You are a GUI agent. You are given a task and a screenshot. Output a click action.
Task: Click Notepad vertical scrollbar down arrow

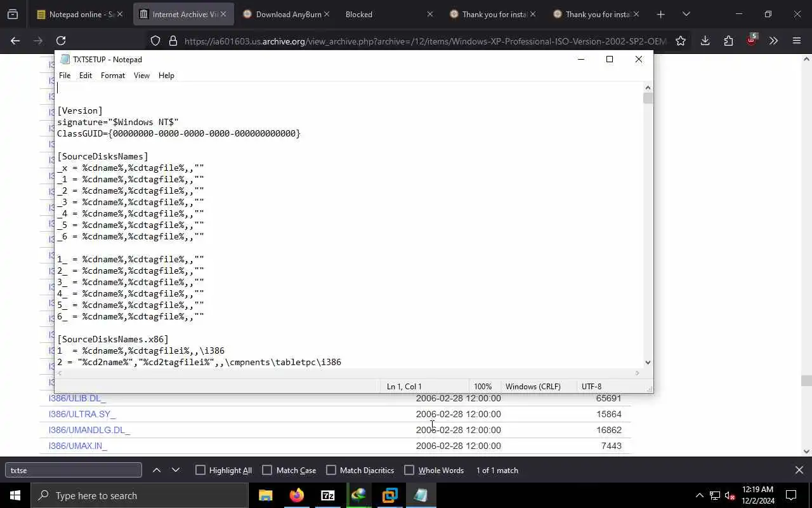pos(648,362)
